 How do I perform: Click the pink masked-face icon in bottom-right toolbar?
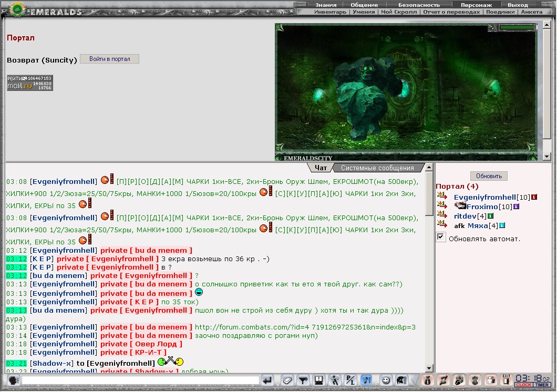click(459, 380)
